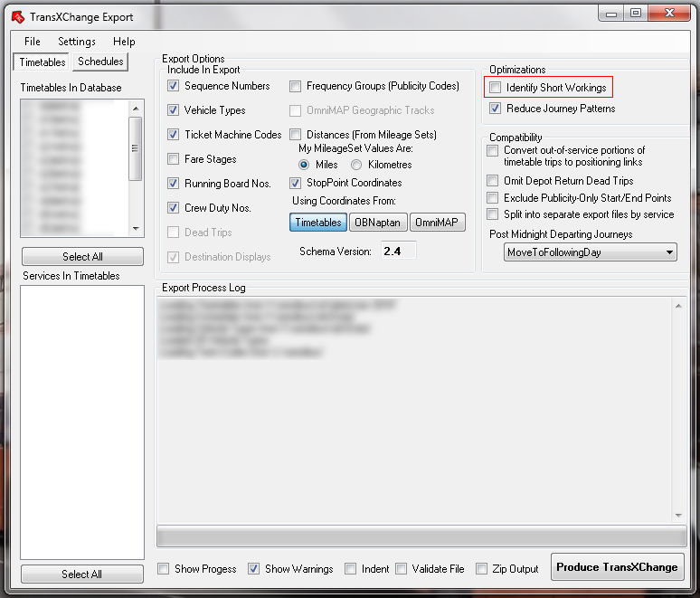Toggle the Show Warnings checkbox
Screen dimensions: 700x598
point(253,568)
